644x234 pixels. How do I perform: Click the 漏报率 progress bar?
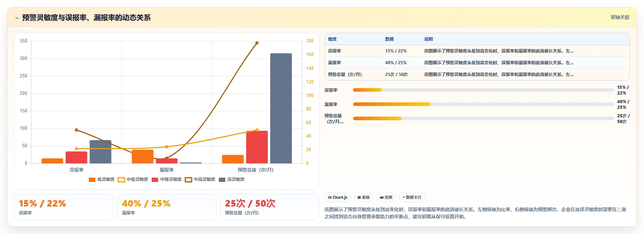coord(483,104)
